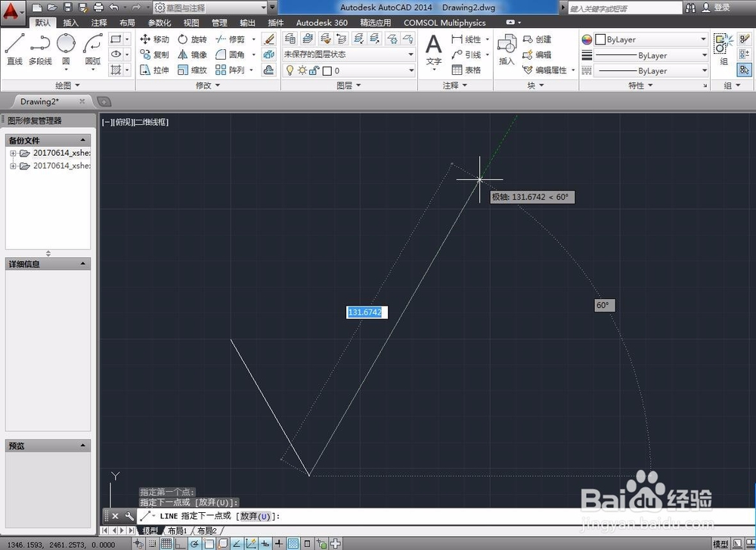Click the 登录 sign-in button
Screen dimensions: 756x550
pos(716,8)
